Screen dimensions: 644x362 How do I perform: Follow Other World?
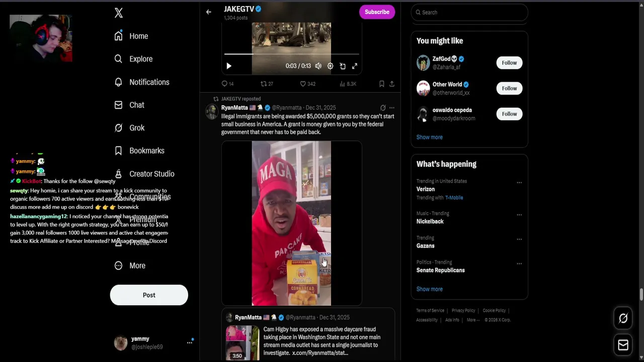tap(509, 88)
